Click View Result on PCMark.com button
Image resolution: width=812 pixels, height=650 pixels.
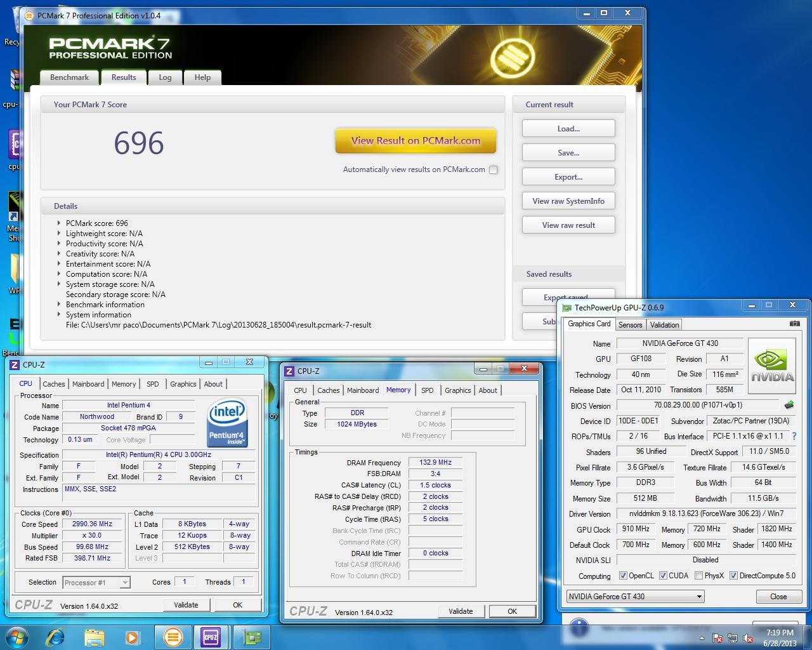point(416,141)
